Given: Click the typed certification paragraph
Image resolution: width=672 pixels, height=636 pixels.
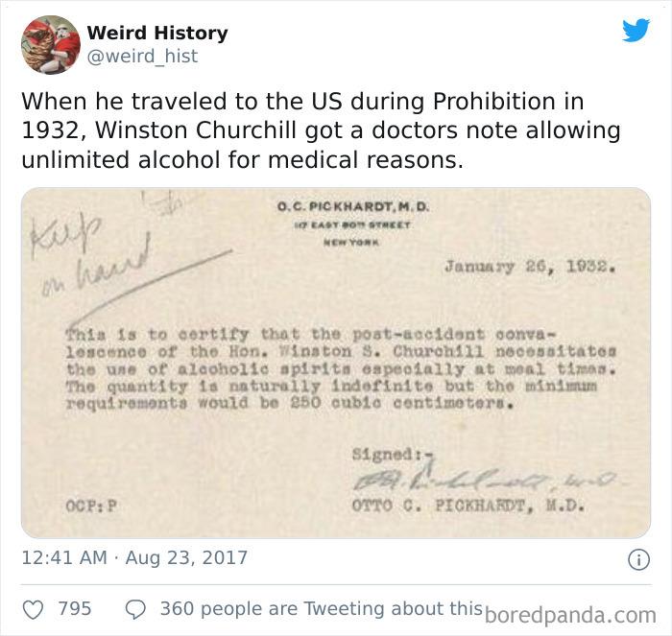Looking at the screenshot, I should [341, 368].
